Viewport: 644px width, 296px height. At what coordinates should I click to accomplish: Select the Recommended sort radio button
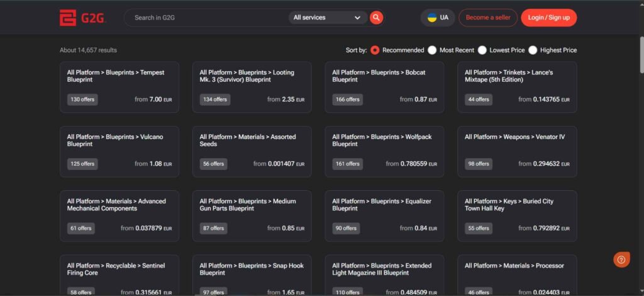pos(375,50)
